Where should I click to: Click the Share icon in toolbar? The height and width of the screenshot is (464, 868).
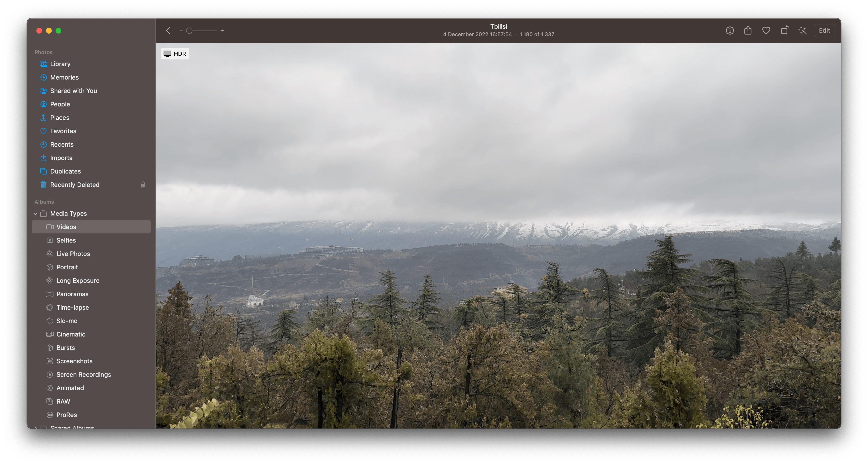tap(748, 30)
